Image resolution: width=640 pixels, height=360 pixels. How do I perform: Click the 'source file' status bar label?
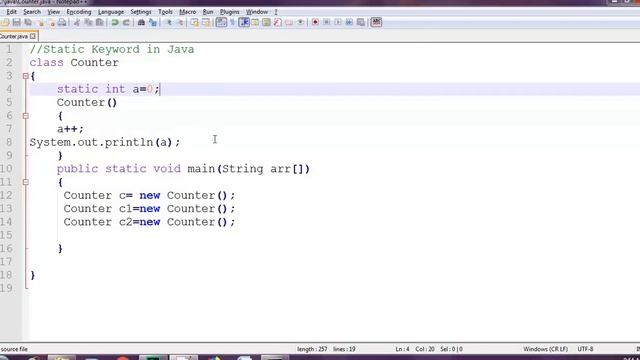tap(14, 349)
